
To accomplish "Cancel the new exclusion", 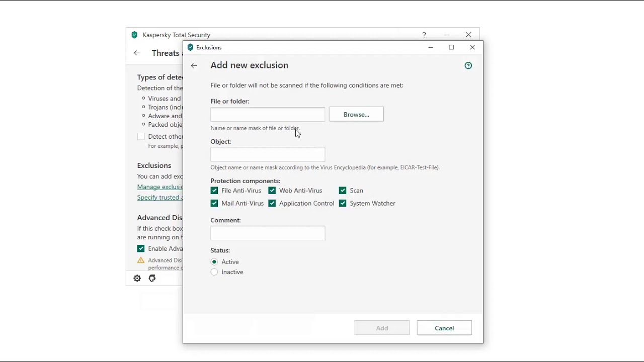I will coord(444,328).
